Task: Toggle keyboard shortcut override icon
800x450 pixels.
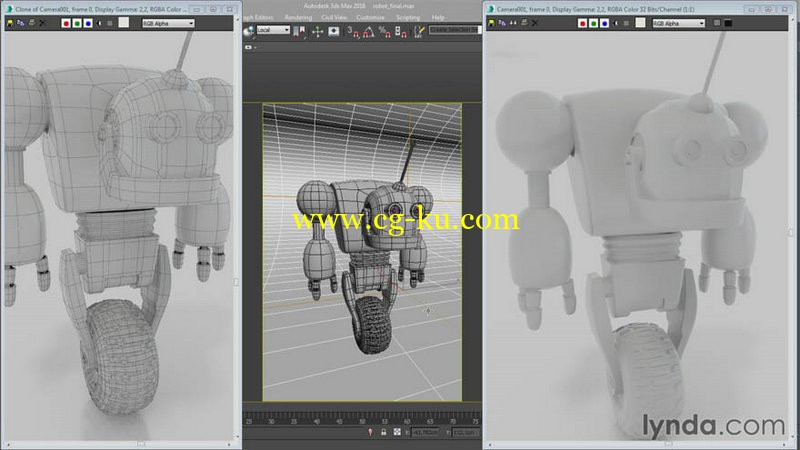Action: click(x=334, y=32)
